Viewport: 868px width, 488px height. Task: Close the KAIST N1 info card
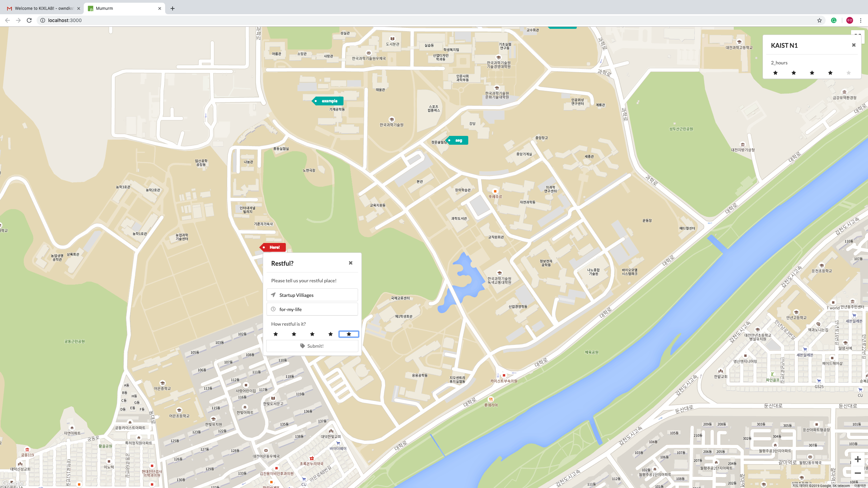click(x=854, y=45)
